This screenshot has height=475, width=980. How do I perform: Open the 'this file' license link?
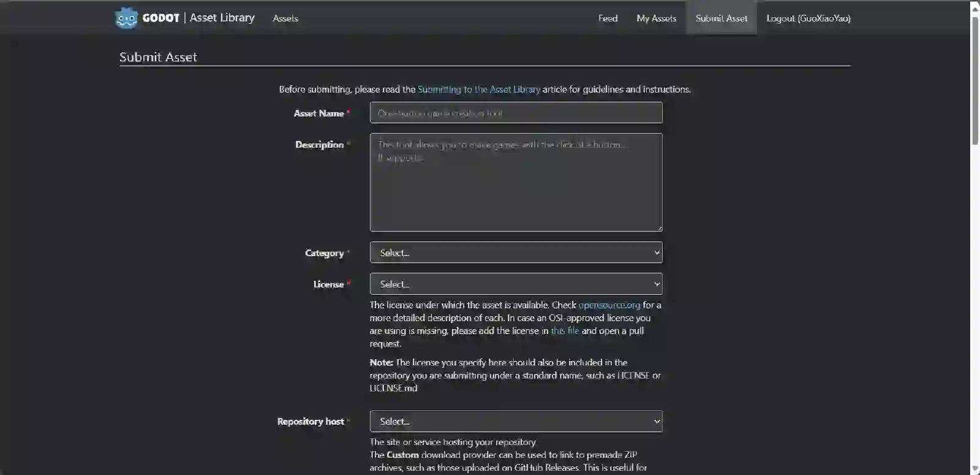point(564,331)
